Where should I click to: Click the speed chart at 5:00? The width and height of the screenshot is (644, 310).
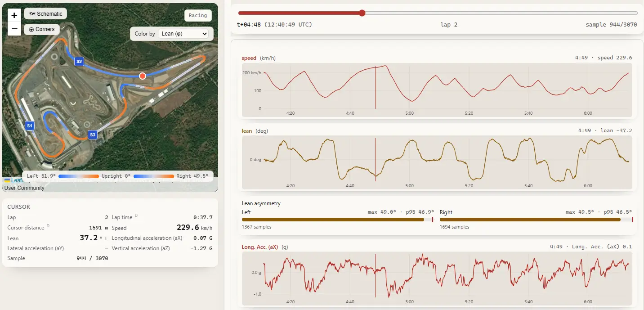[x=409, y=90]
